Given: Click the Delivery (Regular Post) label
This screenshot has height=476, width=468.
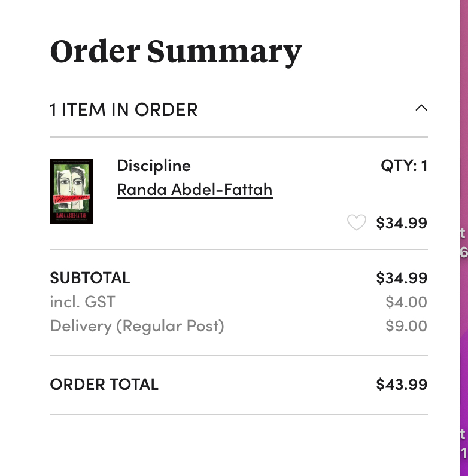Looking at the screenshot, I should pyautogui.click(x=137, y=326).
